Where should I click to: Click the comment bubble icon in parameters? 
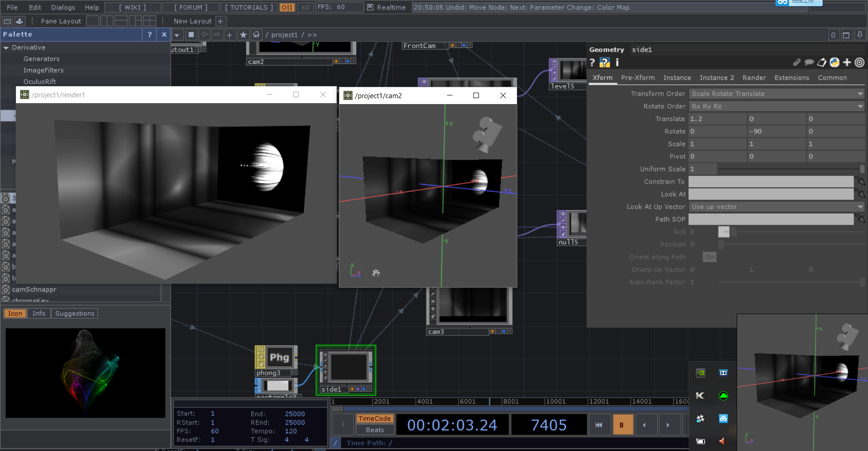pos(809,63)
